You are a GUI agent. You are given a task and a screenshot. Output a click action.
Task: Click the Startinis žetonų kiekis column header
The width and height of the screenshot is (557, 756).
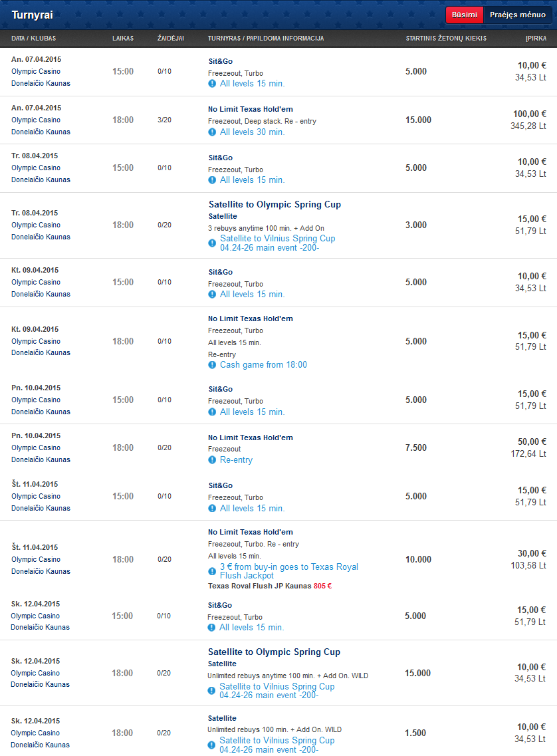coord(446,39)
